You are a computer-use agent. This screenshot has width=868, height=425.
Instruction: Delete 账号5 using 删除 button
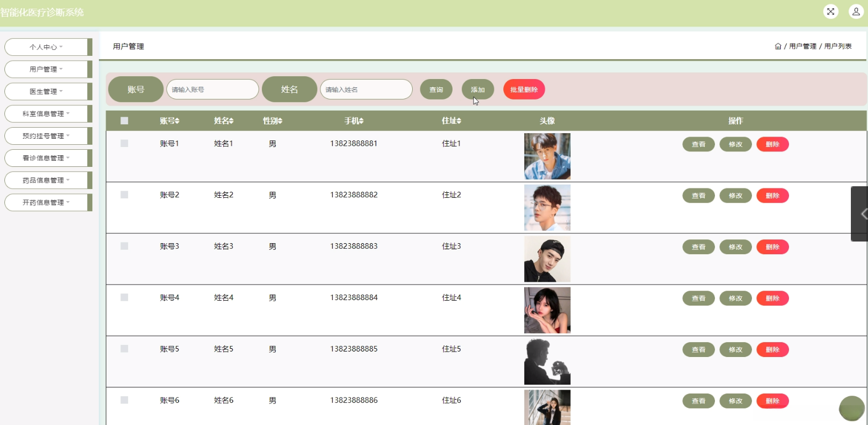coord(772,350)
